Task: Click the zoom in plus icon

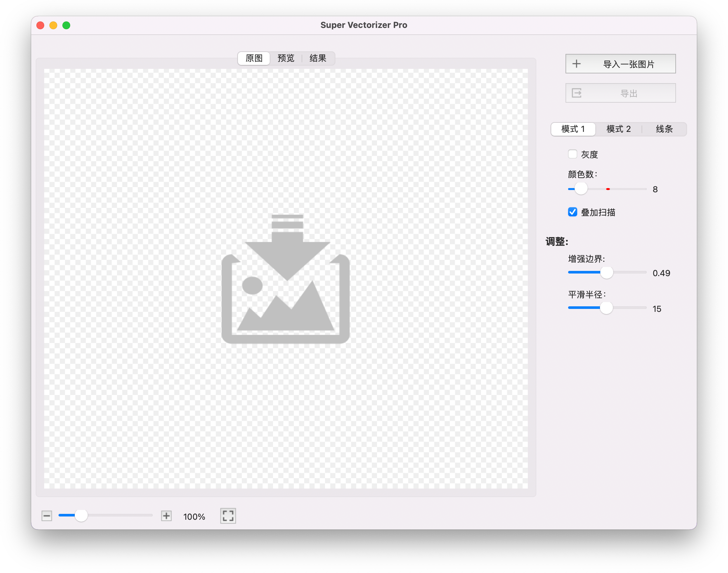Action: [166, 516]
